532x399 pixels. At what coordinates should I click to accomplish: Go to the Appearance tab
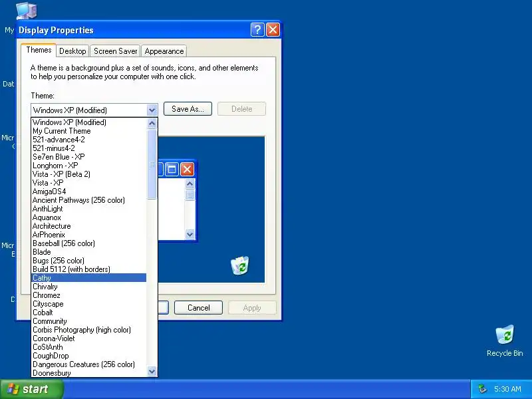164,51
